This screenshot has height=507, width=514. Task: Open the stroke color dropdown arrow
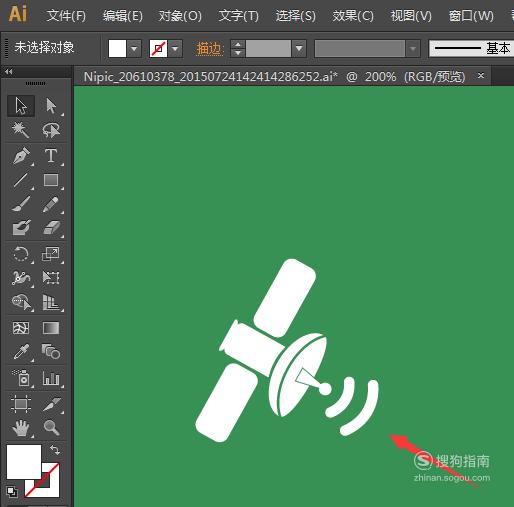pos(175,49)
